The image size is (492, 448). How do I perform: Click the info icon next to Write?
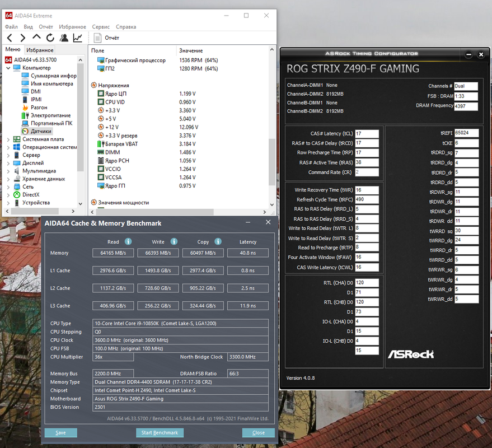[x=174, y=241]
